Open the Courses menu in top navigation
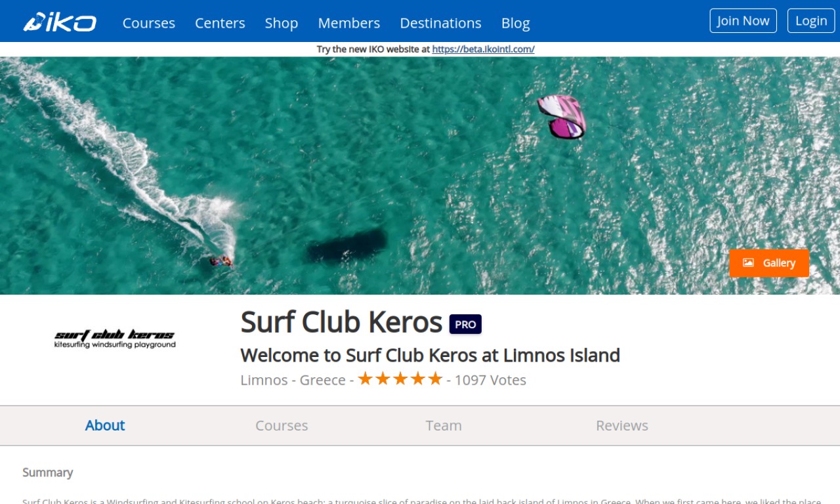This screenshot has width=840, height=504. pos(149,23)
